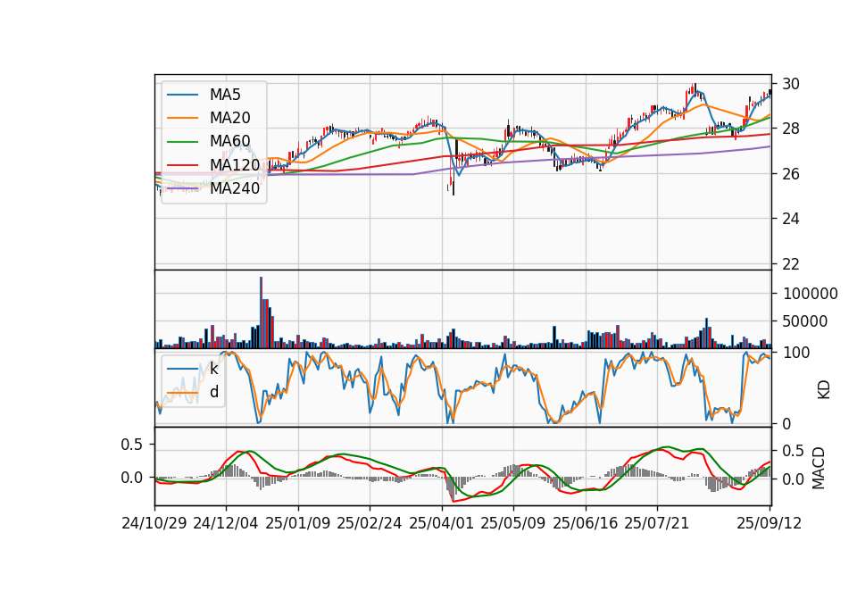Click the price axis value 24
Viewport: 857px width, 616px height.
pyautogui.click(x=791, y=219)
